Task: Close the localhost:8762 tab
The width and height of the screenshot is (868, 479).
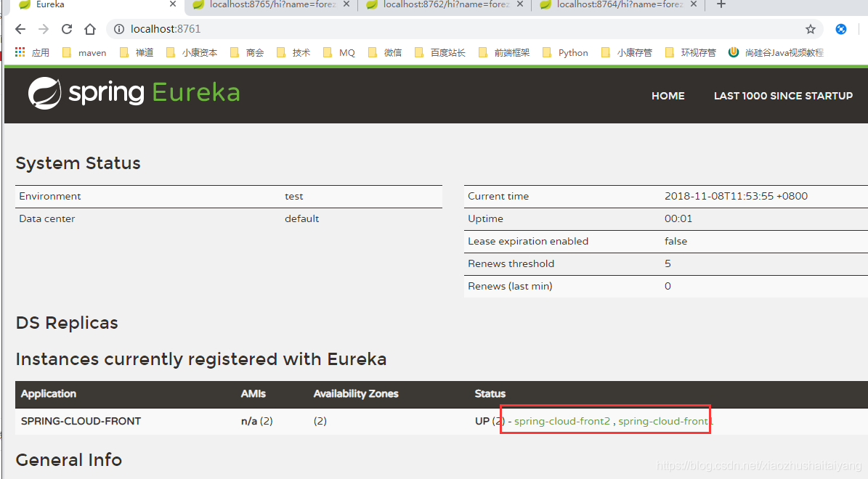Action: (x=520, y=4)
